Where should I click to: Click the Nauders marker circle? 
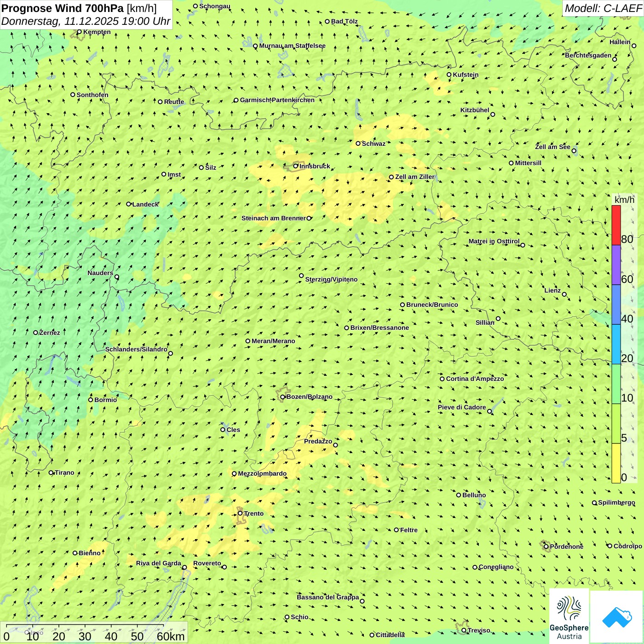116,277
